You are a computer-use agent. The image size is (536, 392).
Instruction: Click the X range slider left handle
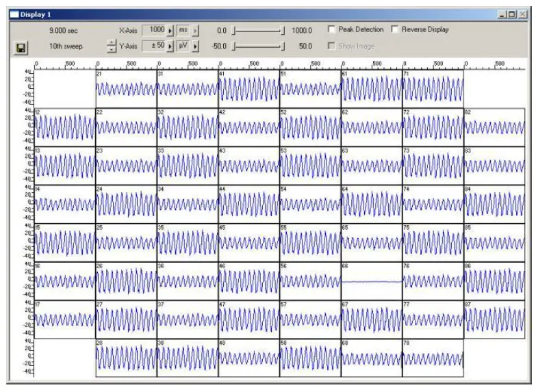233,31
